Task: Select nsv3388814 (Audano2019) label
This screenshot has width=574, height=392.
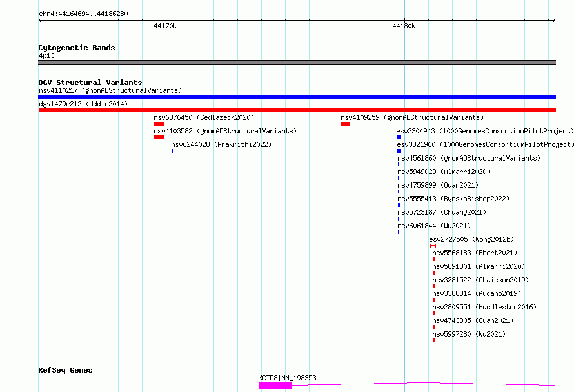Action: 477,293
